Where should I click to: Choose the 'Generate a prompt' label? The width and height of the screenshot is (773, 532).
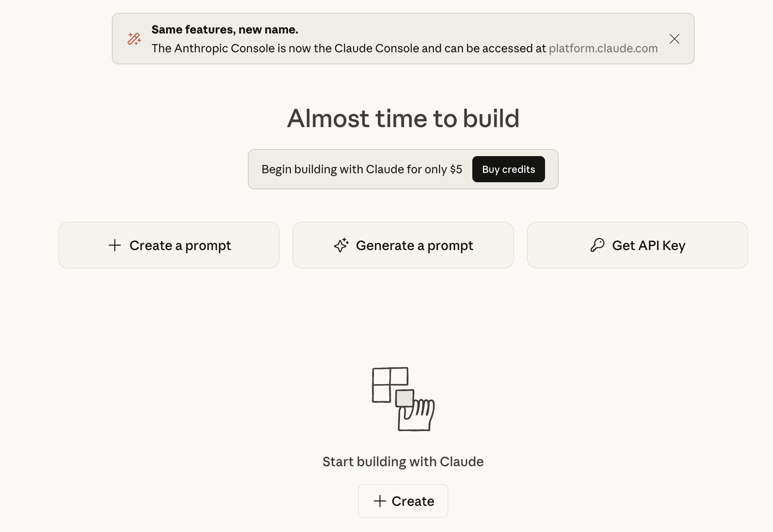[414, 245]
